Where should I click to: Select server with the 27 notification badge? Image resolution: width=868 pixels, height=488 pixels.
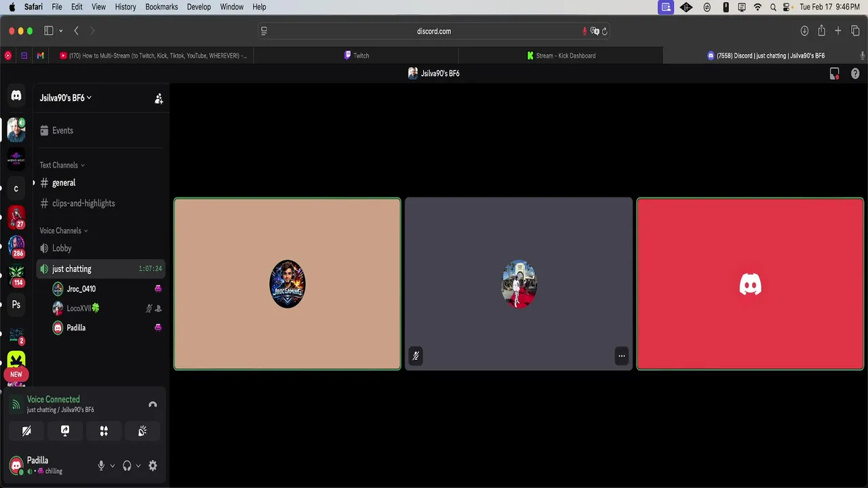[x=16, y=218]
